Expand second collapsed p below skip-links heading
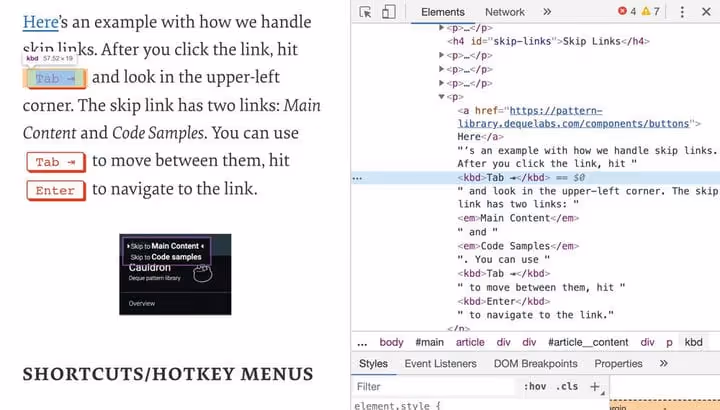The width and height of the screenshot is (720, 410). (x=441, y=69)
